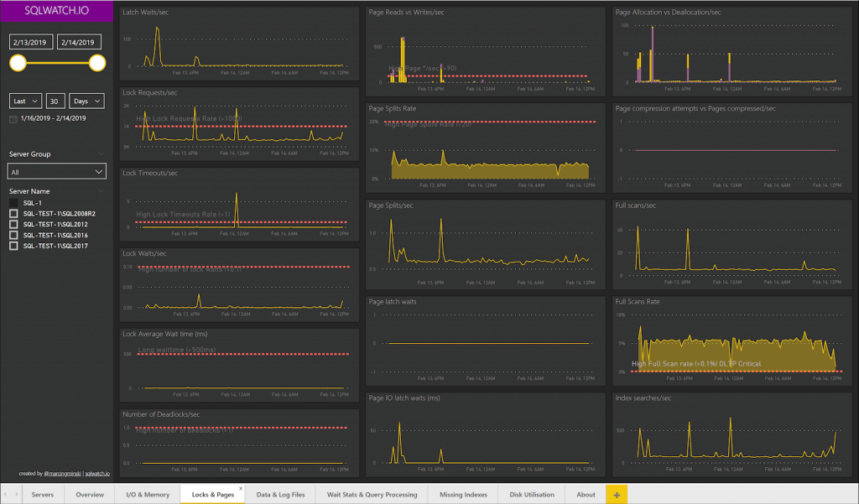Open the Missing Indexes tab
Image resolution: width=859 pixels, height=504 pixels.
(x=463, y=494)
